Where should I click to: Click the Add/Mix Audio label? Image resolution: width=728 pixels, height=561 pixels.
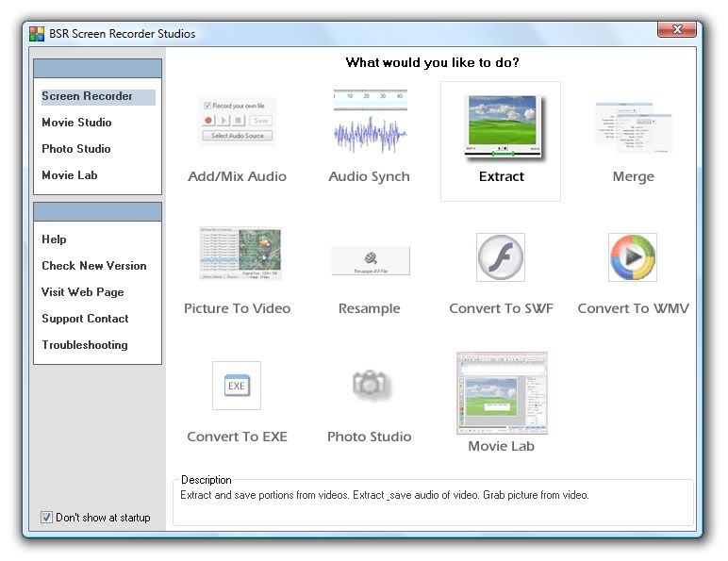click(238, 177)
